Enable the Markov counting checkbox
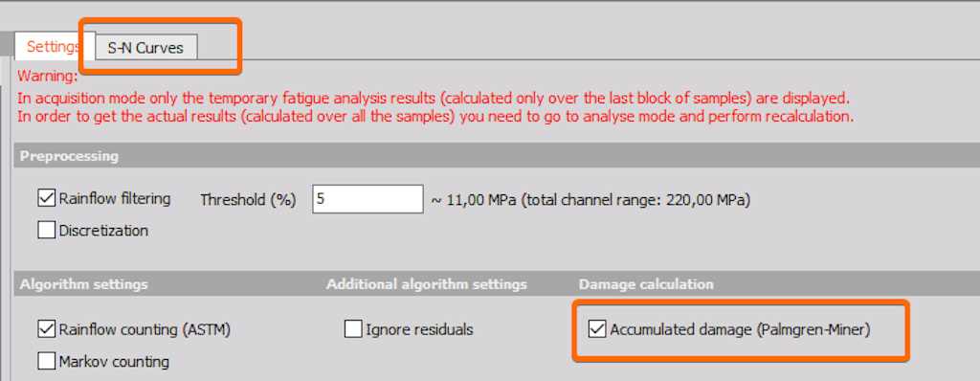980x381 pixels. (x=46, y=361)
